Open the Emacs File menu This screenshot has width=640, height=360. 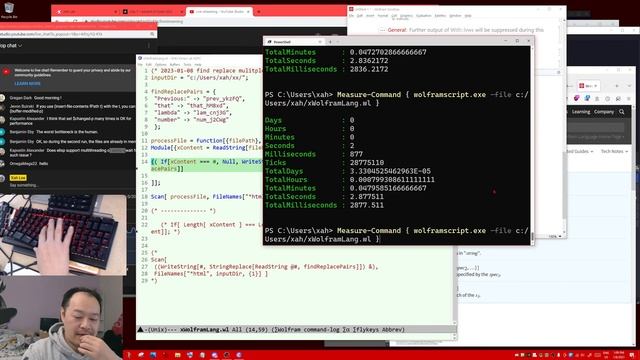140,64
